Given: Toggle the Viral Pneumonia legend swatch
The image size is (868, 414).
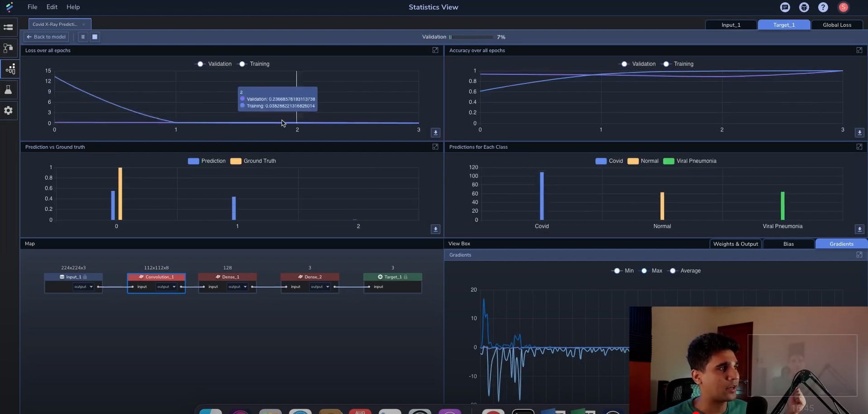Looking at the screenshot, I should coord(669,161).
